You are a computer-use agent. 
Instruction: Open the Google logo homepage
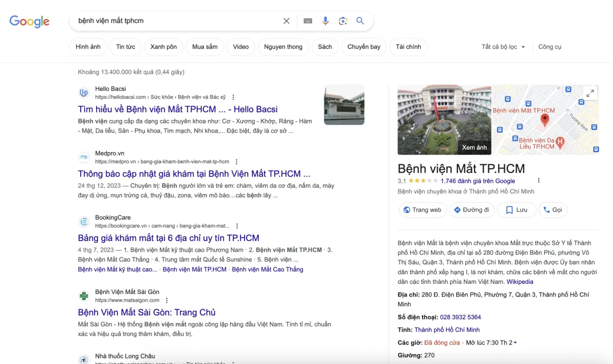tap(30, 21)
